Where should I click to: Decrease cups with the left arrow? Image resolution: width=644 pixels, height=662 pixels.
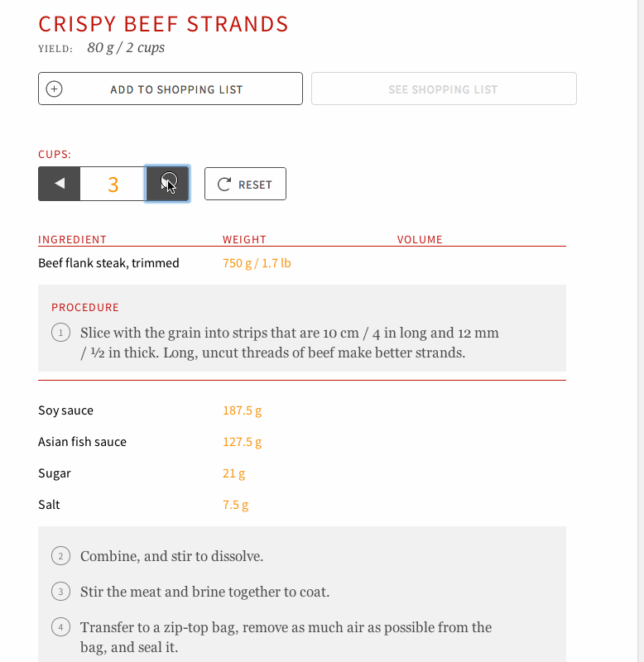[59, 184]
